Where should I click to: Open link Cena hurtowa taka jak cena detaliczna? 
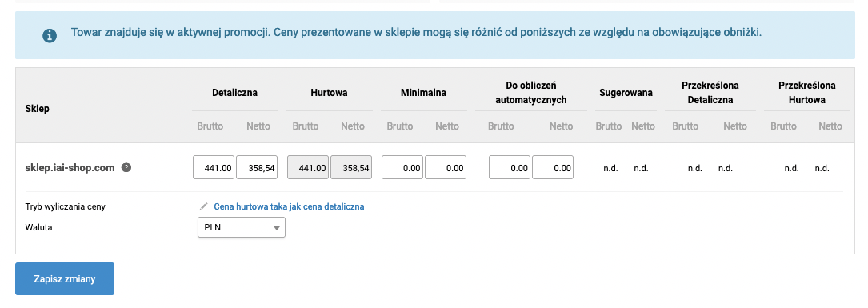coord(289,206)
